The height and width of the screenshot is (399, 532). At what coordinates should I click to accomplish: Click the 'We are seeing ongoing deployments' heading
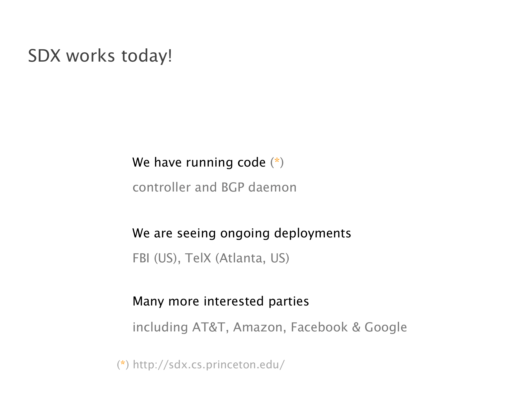[241, 233]
